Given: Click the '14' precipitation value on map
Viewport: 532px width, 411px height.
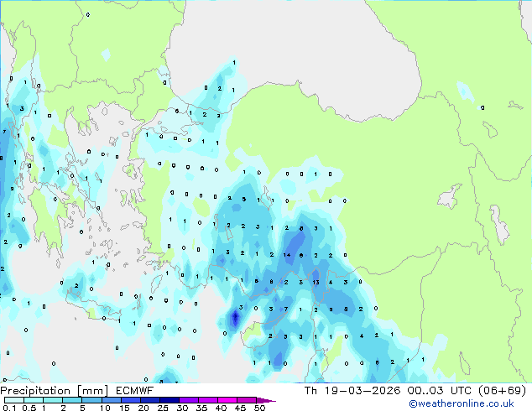Looking at the screenshot, I should tap(287, 255).
